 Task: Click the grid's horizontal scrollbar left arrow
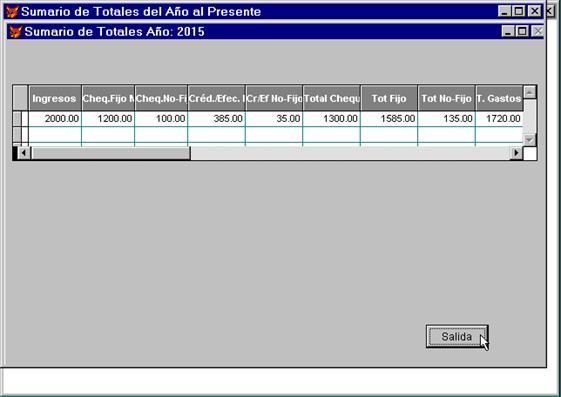coord(24,153)
